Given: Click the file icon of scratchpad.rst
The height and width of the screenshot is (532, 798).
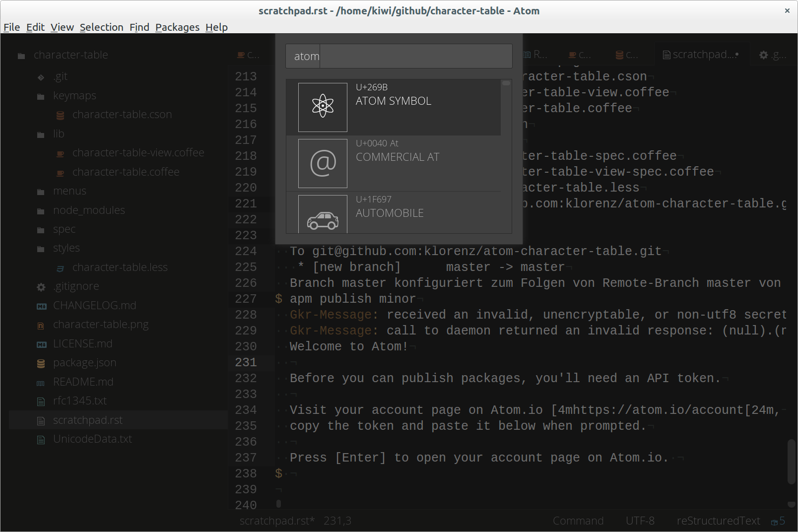Looking at the screenshot, I should [41, 421].
